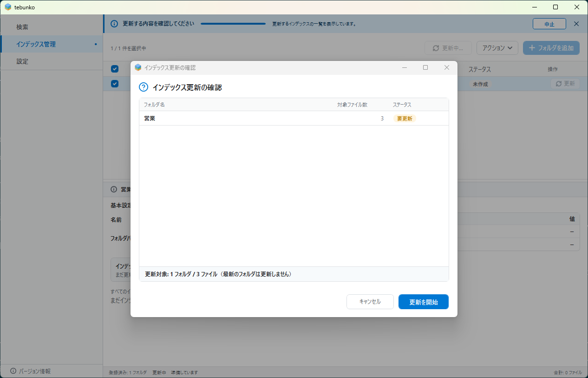The image size is (588, 378).
Task: Minimize the インデックス更新の確認 dialog
Action: 405,67
